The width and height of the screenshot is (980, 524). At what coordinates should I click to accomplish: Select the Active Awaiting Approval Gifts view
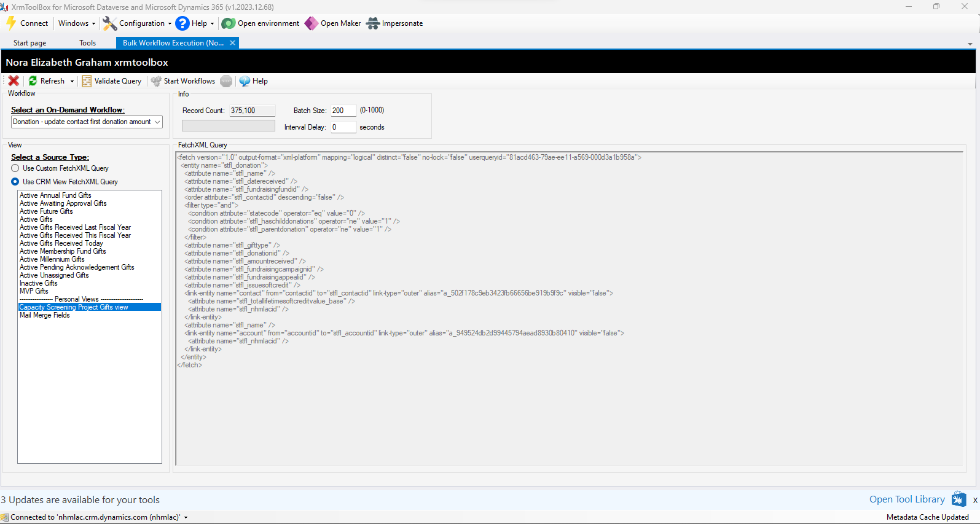(x=63, y=203)
